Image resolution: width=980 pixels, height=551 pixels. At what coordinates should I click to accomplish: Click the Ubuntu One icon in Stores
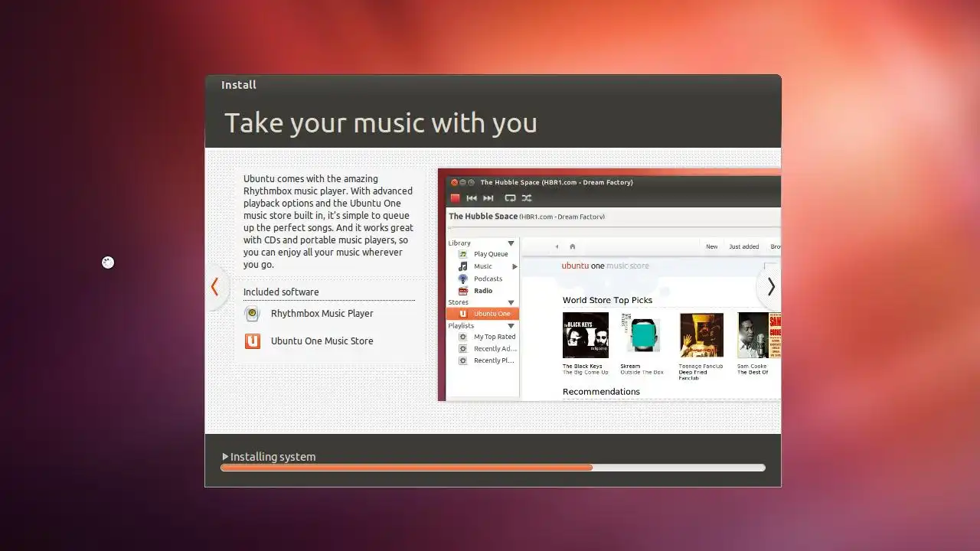coord(462,314)
